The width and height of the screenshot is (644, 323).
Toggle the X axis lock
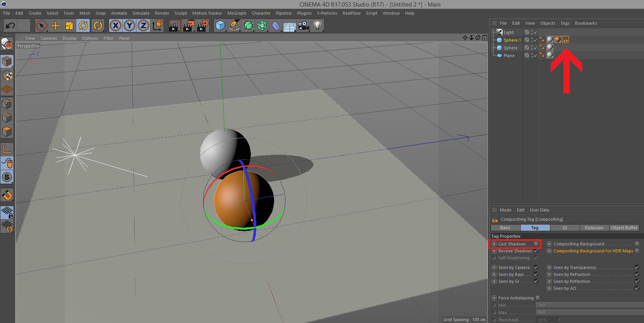pyautogui.click(x=115, y=26)
